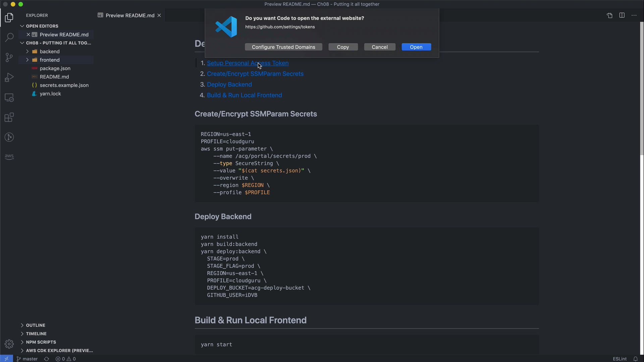Image resolution: width=644 pixels, height=362 pixels.
Task: Open the Source Control view
Action: click(x=9, y=57)
